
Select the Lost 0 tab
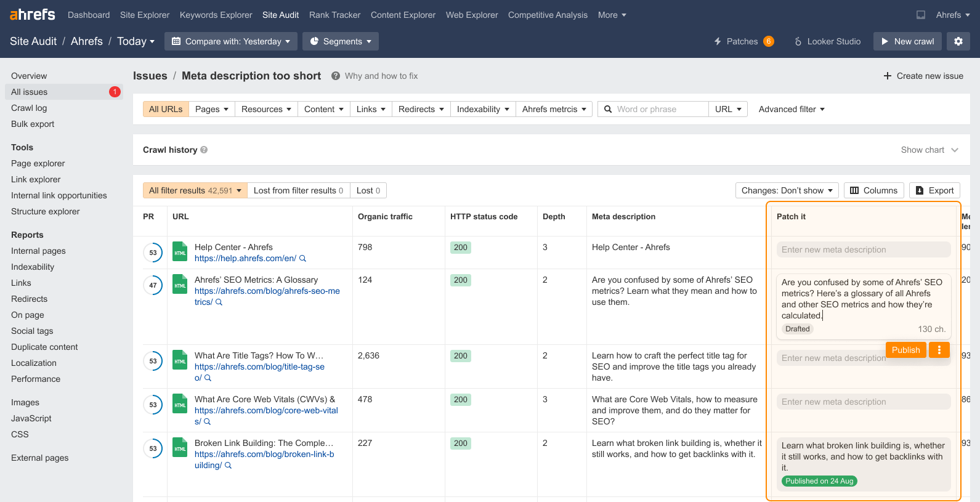(x=368, y=190)
